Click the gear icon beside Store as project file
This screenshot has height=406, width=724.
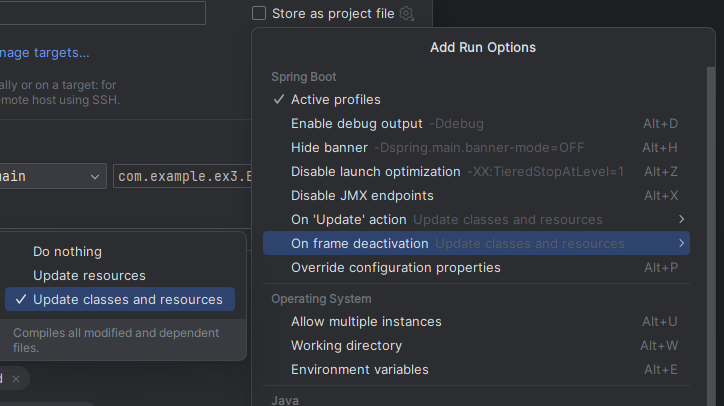[x=406, y=14]
